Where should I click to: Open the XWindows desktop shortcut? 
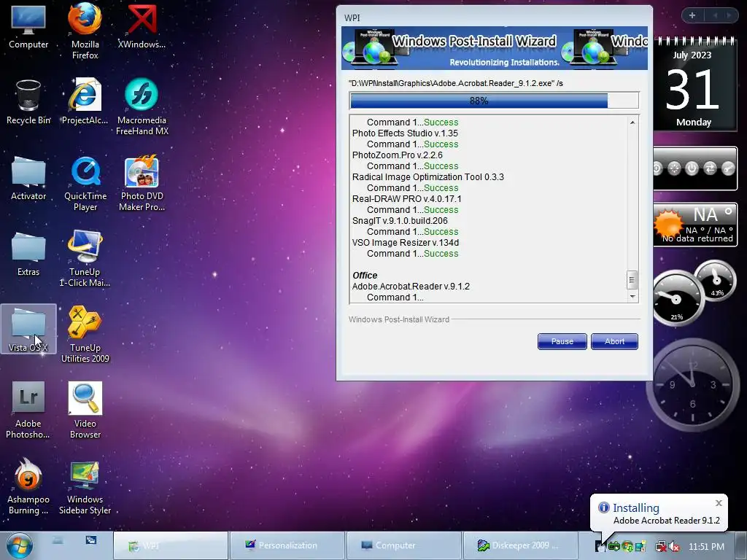pyautogui.click(x=142, y=27)
